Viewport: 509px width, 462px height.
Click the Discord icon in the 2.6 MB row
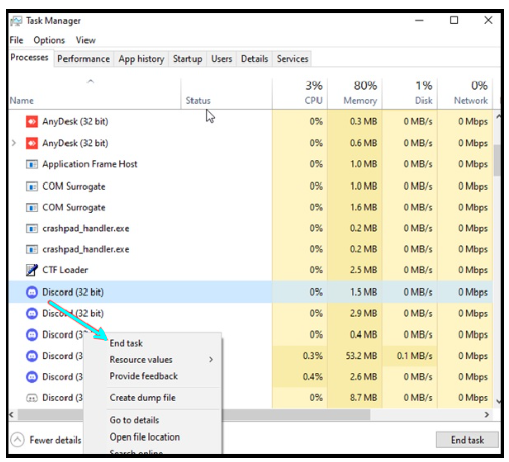pos(32,377)
